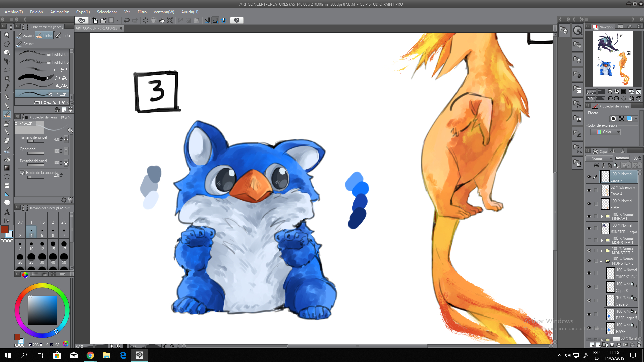This screenshot has height=362, width=644.
Task: Open the Normal blending mode dropdown
Action: [x=599, y=158]
